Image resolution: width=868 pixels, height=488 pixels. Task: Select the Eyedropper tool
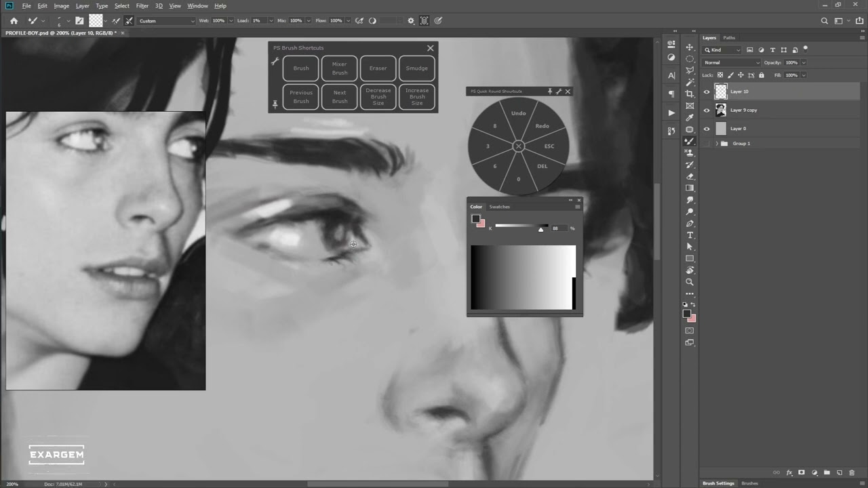(x=690, y=117)
